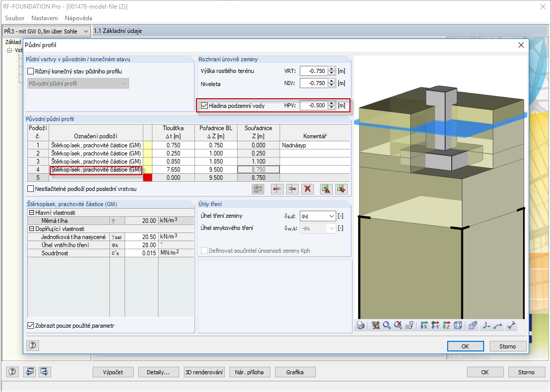Click the annotation 'A' arrow icon

498,325
